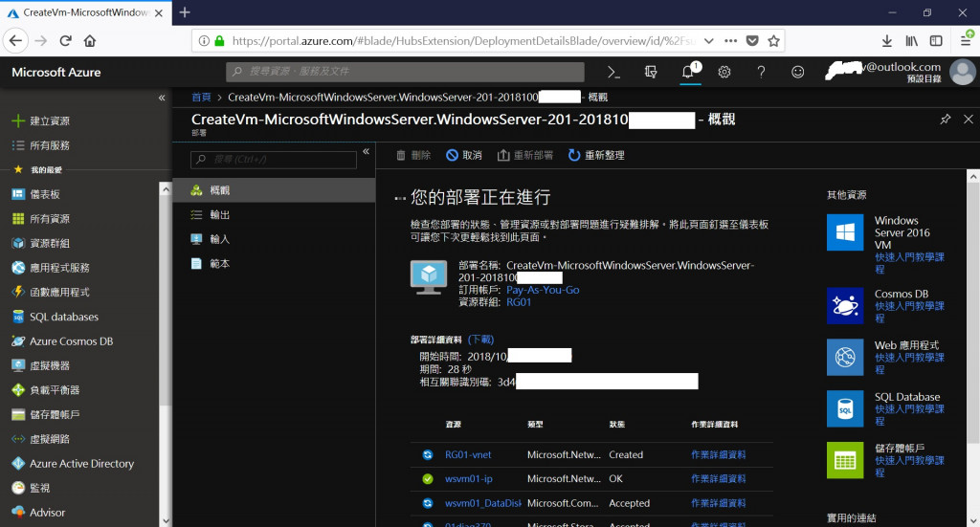Open Cloud Shell from the top bar

tap(613, 73)
